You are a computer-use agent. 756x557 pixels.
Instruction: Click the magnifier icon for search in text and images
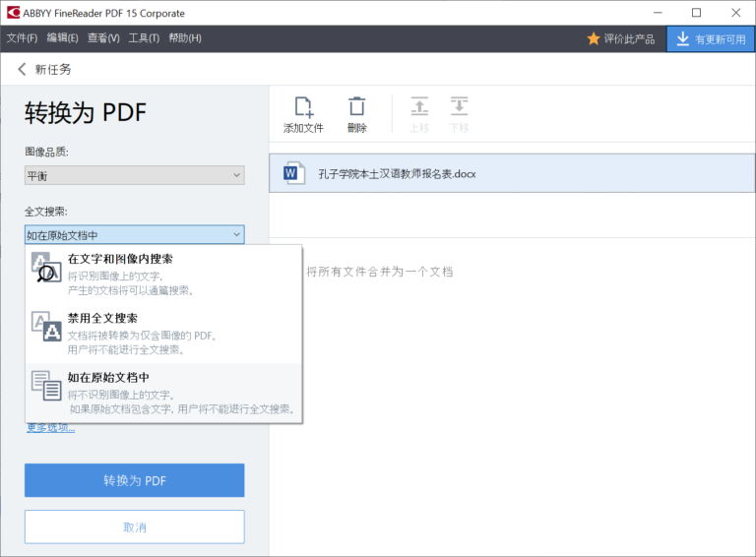tap(46, 267)
